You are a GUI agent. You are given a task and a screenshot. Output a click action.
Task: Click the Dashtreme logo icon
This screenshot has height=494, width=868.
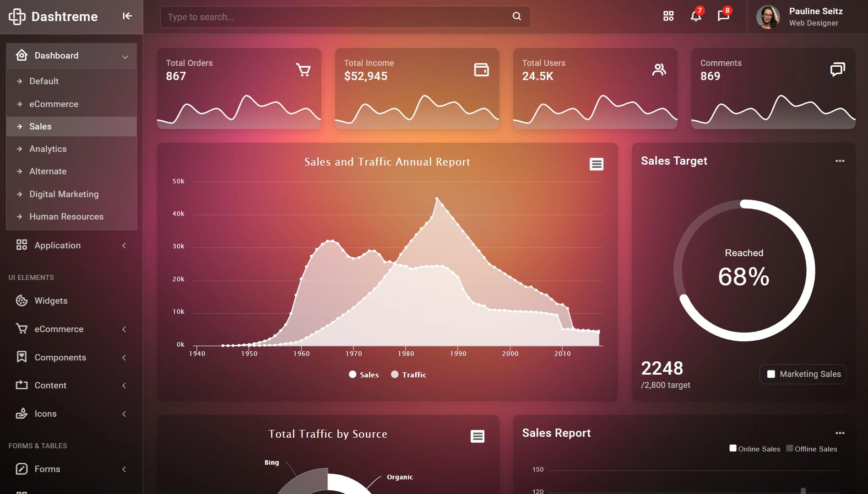(17, 17)
